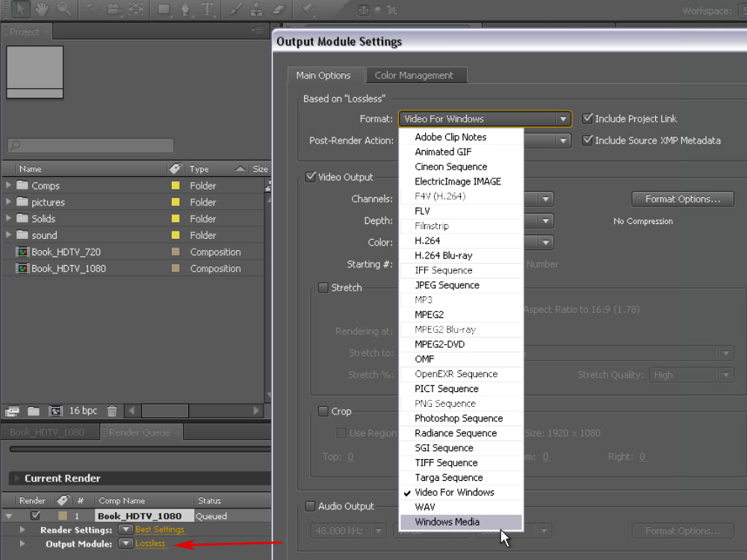The height and width of the screenshot is (560, 747).
Task: Expand the Comps folder
Action: click(8, 184)
